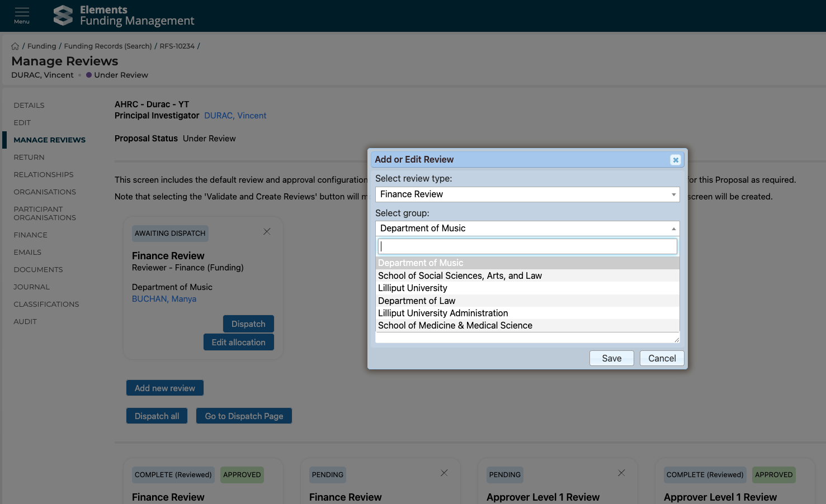
Task: Open the BUCHAN, Manya reviewer link
Action: point(164,299)
